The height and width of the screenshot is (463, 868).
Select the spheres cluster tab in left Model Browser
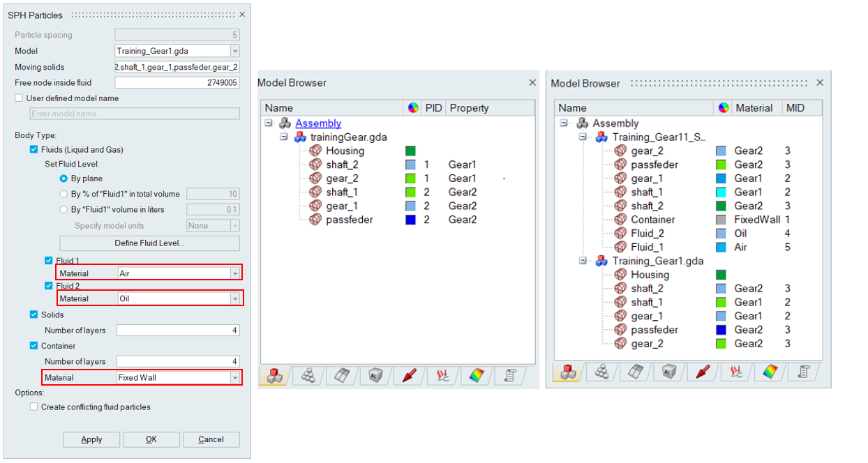pyautogui.click(x=308, y=375)
